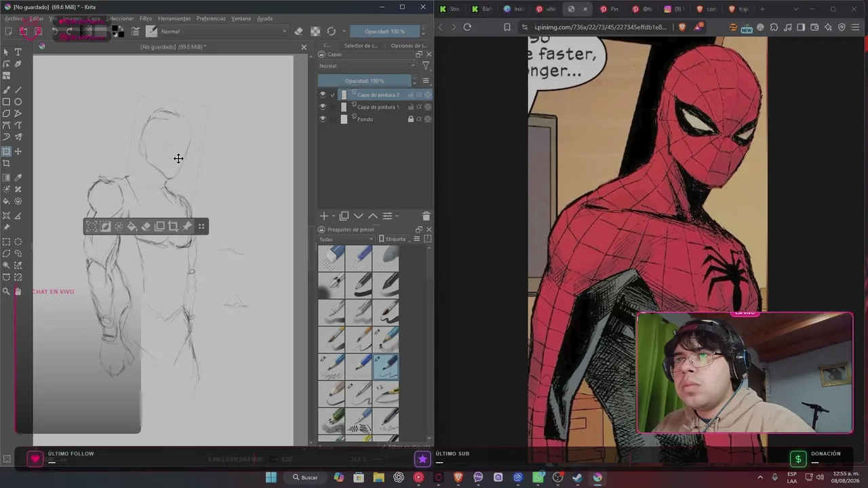Open the Filtro menu
Screen dimensions: 868x488
pyautogui.click(x=146, y=18)
